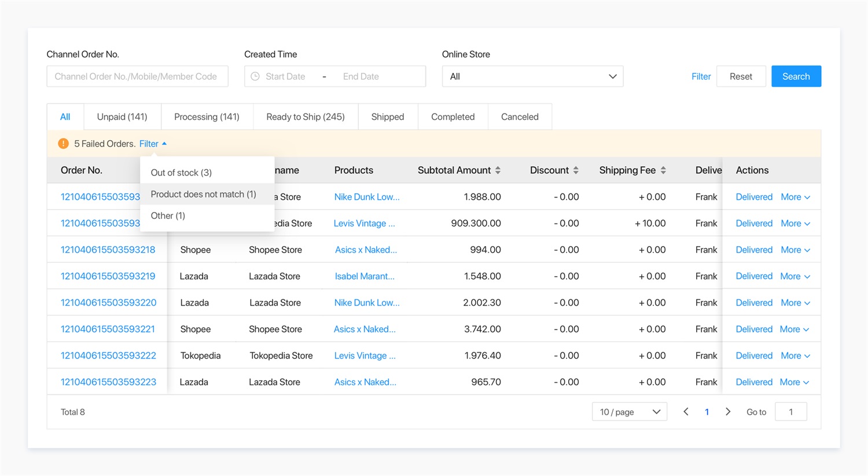The width and height of the screenshot is (868, 476).
Task: Open Nike Dunk Low product in 2.002.30 row
Action: coord(367,303)
